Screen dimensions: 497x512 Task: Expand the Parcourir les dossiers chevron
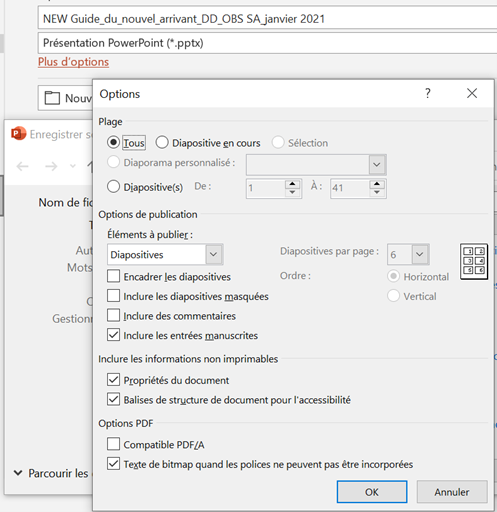click(x=18, y=473)
